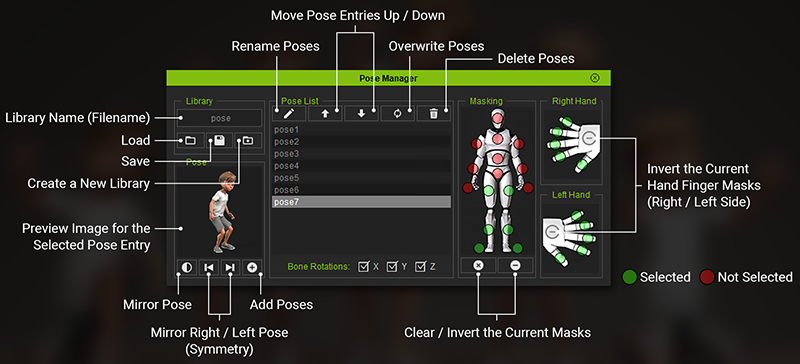Click the mirror-to-left symmetry icon

click(x=209, y=267)
